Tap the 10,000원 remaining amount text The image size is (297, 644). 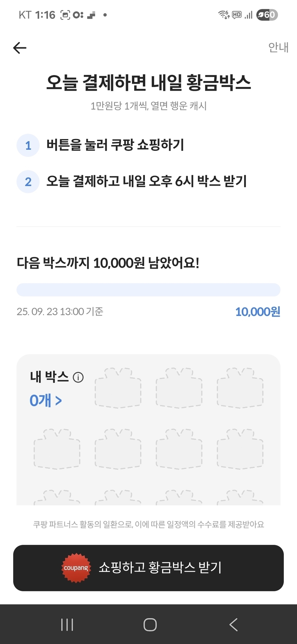tap(257, 312)
